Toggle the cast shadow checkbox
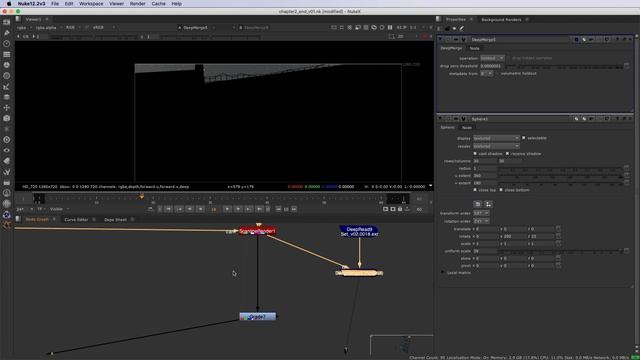The image size is (640, 360). pos(475,153)
